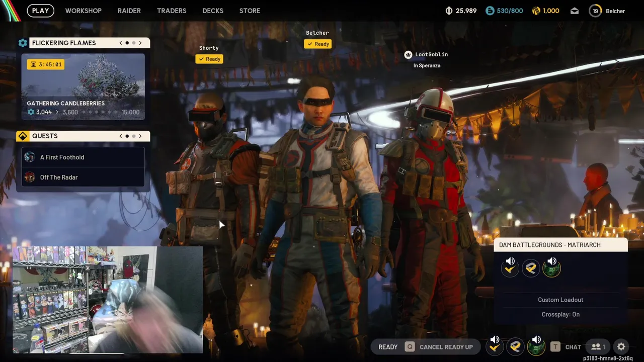
Task: Open the settings gear in bottom bar
Action: pyautogui.click(x=621, y=347)
